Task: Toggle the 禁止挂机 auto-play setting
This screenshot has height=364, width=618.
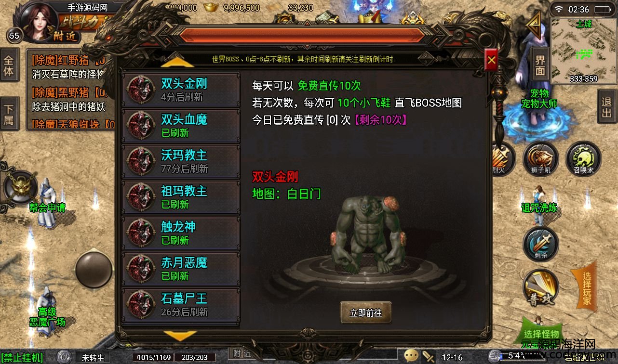Action: 22,358
